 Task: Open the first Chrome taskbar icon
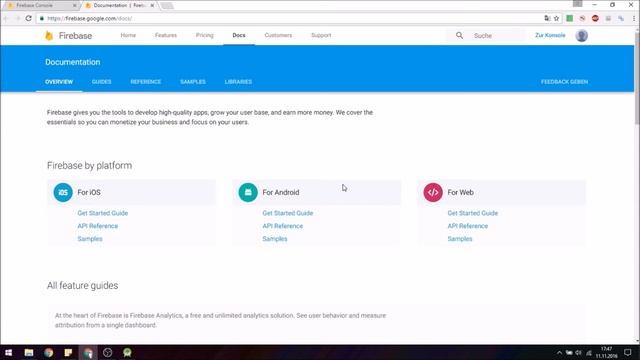(x=49, y=352)
